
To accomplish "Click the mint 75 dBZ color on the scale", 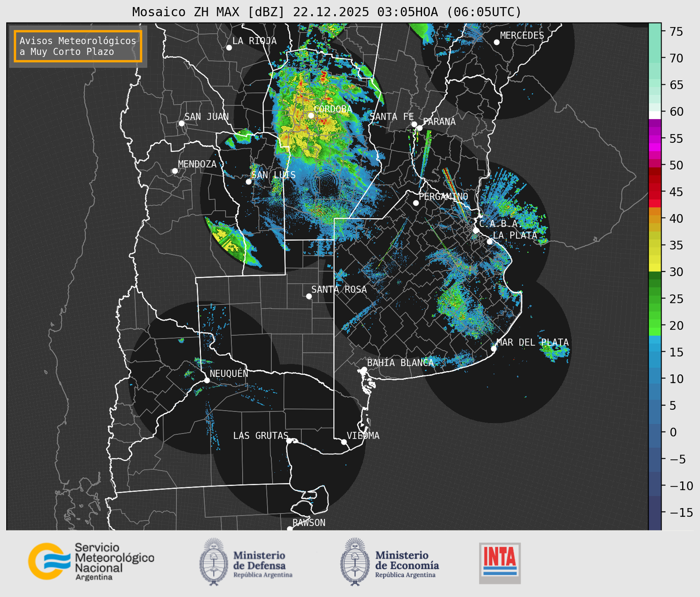I will tap(655, 32).
